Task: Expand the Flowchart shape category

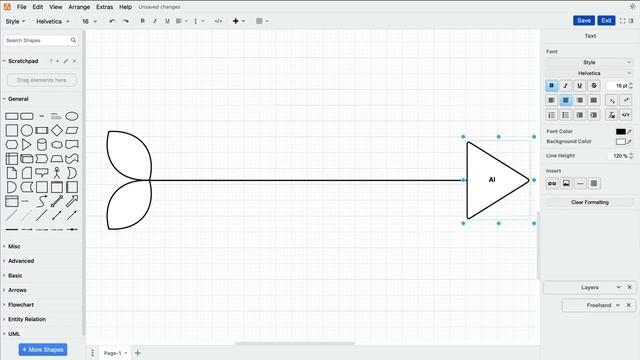Action: tap(21, 305)
